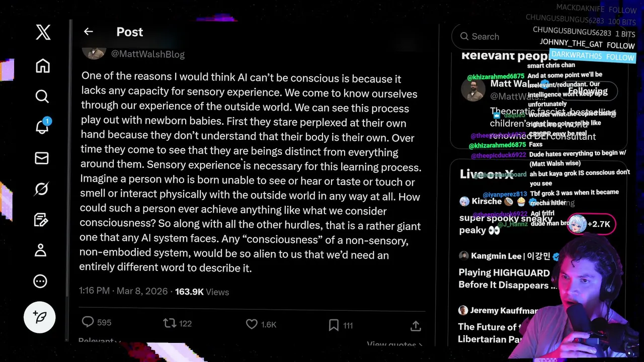
Task: Expand the Relevant replies sort dropdown
Action: coord(100,341)
